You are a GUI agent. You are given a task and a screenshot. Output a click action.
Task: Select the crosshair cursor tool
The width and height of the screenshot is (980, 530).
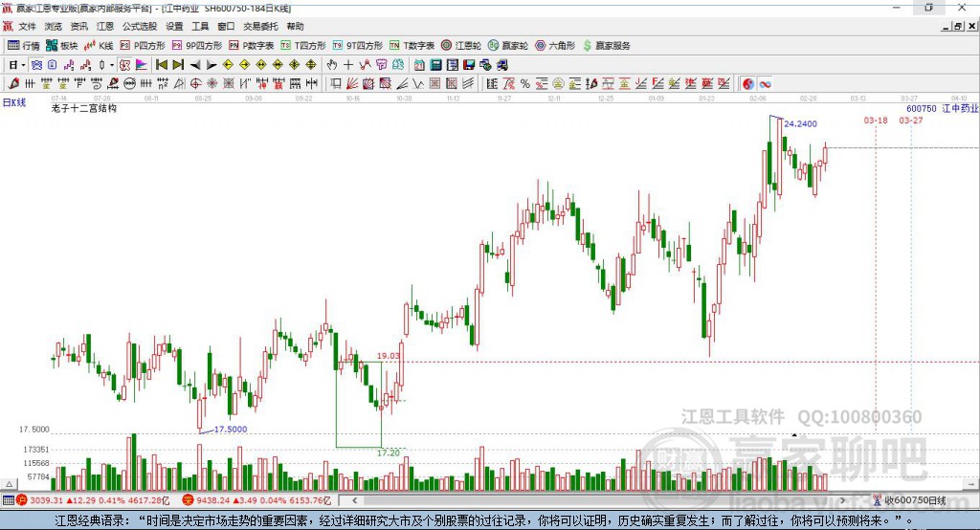pos(348,65)
